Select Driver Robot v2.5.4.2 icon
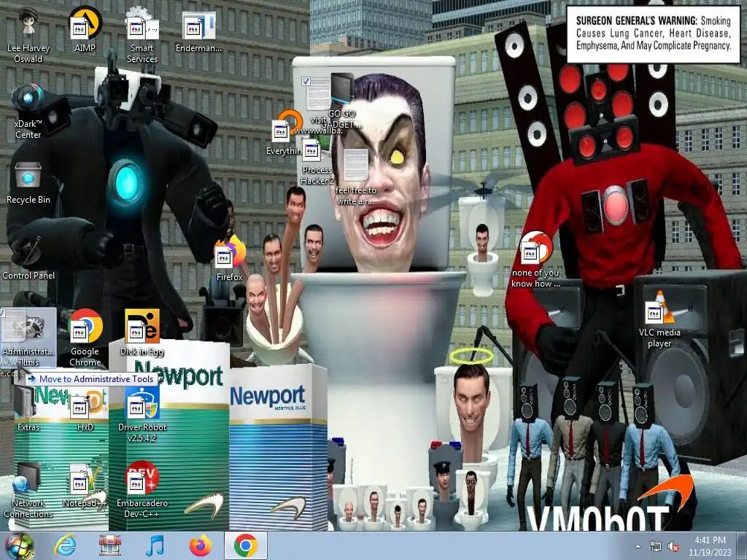This screenshot has width=747, height=560. [x=142, y=414]
